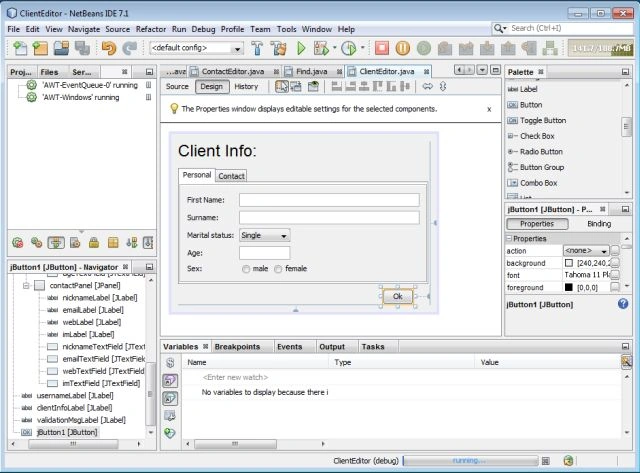The width and height of the screenshot is (640, 473).
Task: Open the Refactor menu
Action: click(x=151, y=29)
